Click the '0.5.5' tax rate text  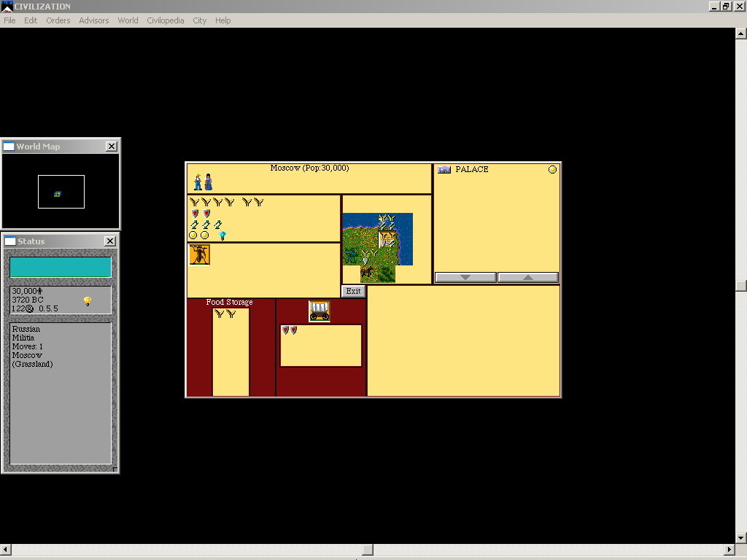pos(49,308)
